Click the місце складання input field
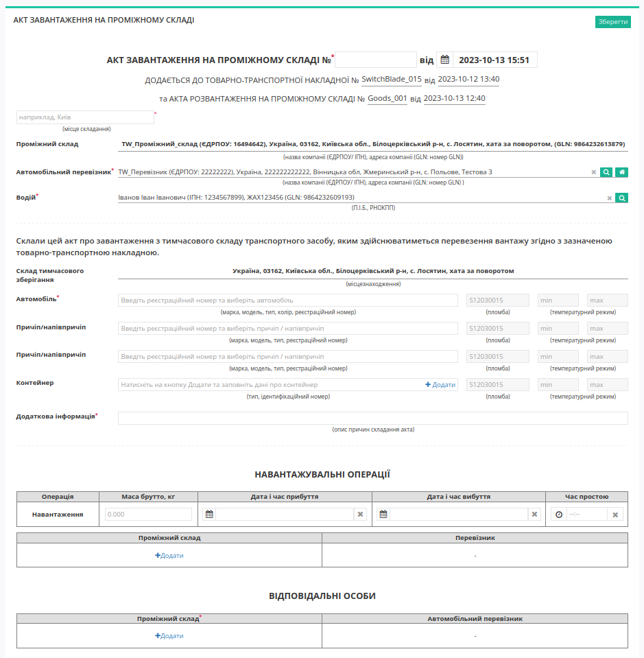This screenshot has width=644, height=658. (85, 117)
